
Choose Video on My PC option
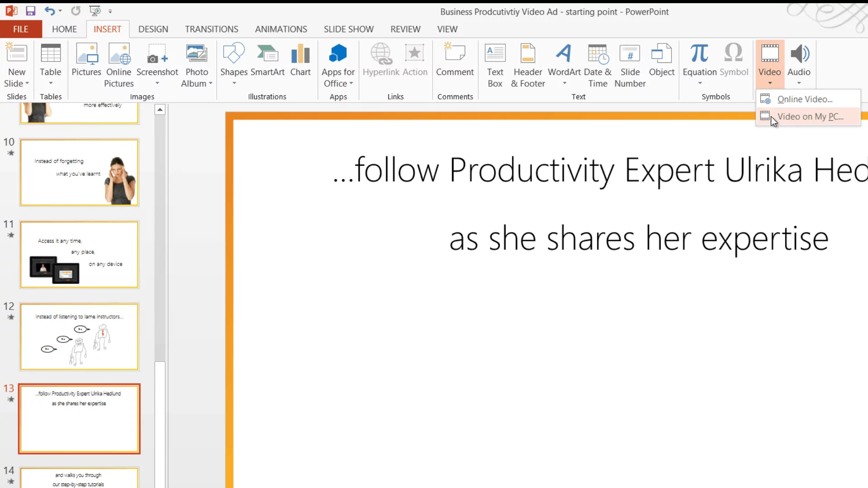pos(810,117)
